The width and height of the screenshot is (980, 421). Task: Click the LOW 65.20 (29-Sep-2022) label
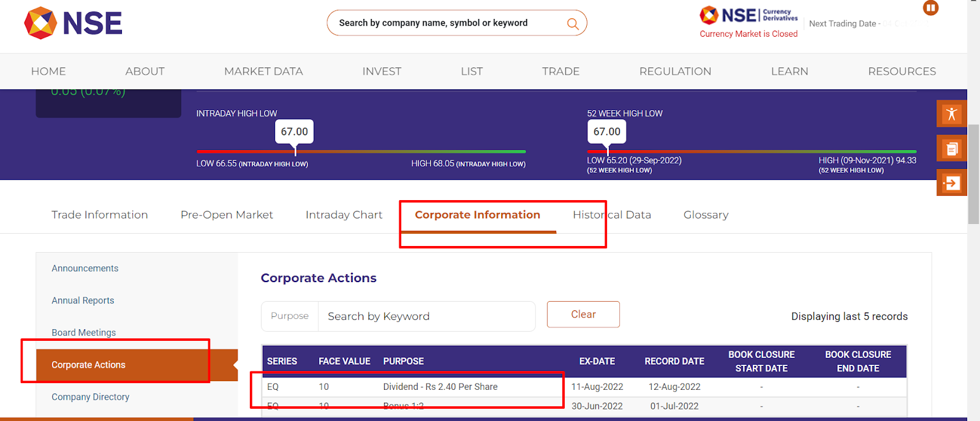click(x=634, y=165)
